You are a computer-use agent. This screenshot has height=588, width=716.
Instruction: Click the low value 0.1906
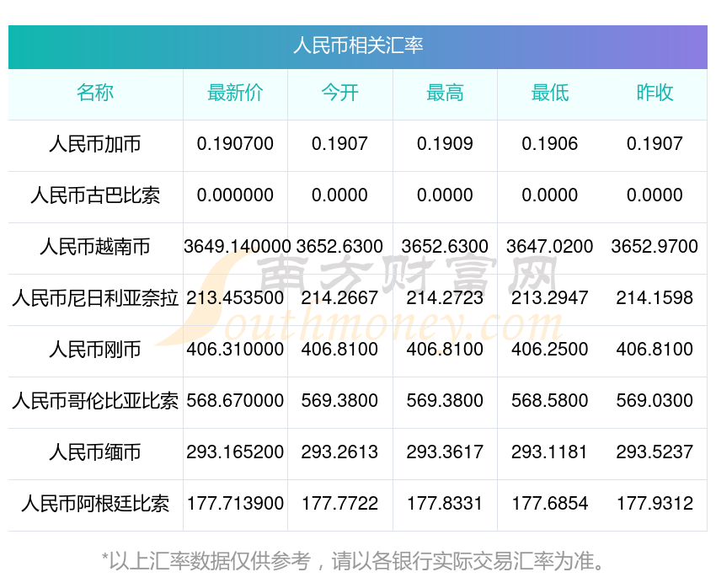[x=550, y=144]
